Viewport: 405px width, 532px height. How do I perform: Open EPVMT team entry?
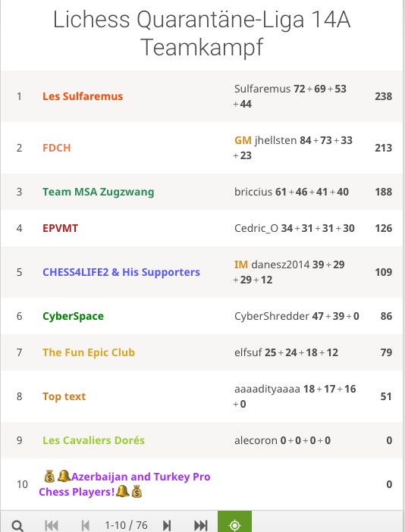[x=60, y=228]
